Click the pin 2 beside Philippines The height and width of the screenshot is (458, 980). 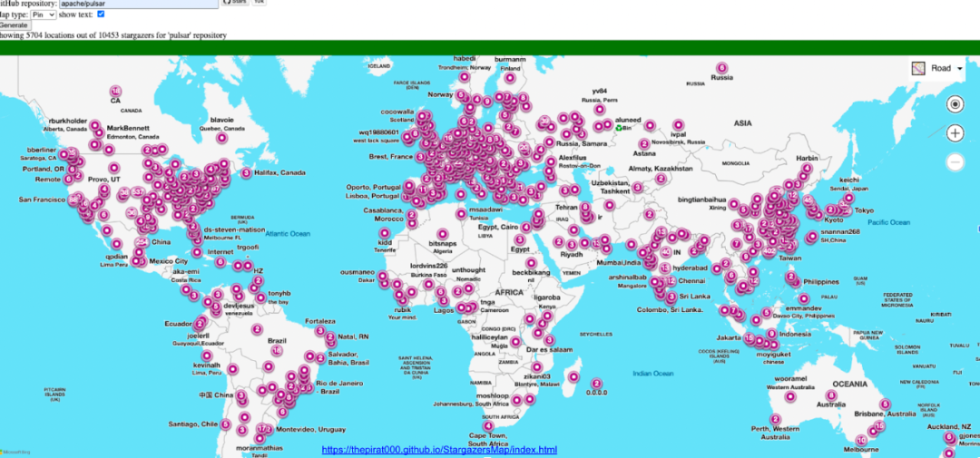(790, 277)
